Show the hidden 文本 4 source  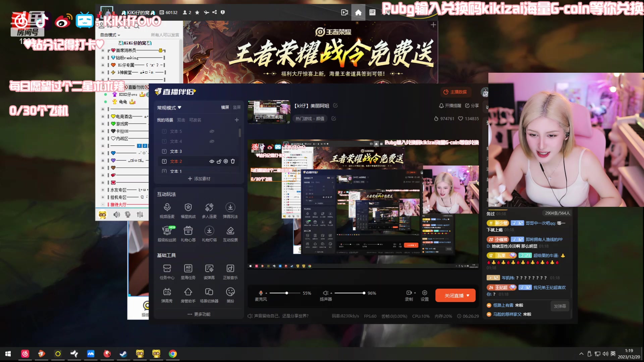212,141
